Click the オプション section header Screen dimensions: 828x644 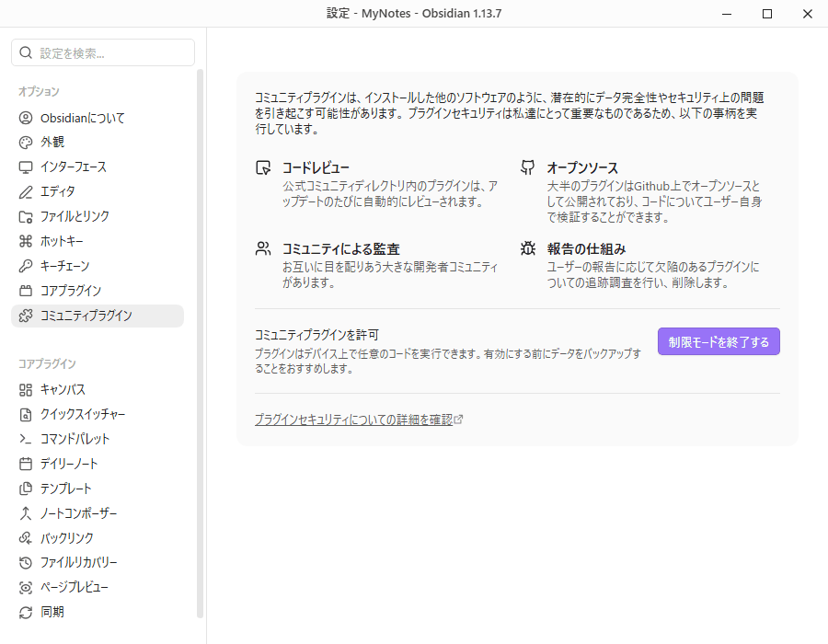point(39,91)
